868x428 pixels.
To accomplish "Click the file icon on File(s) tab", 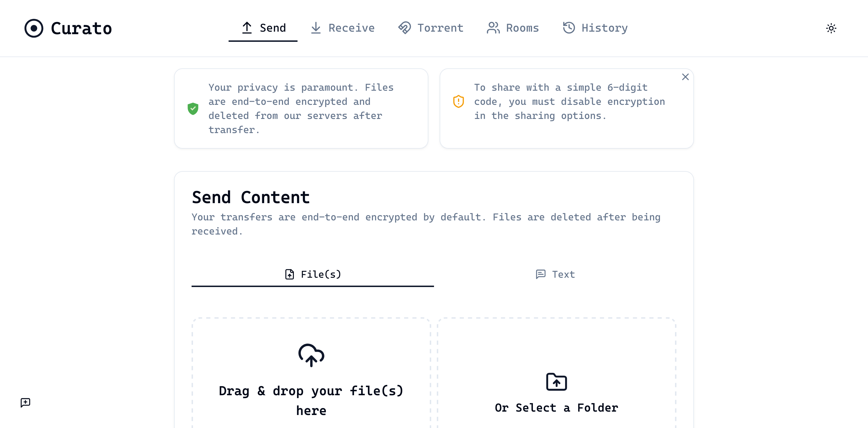I will pyautogui.click(x=289, y=274).
